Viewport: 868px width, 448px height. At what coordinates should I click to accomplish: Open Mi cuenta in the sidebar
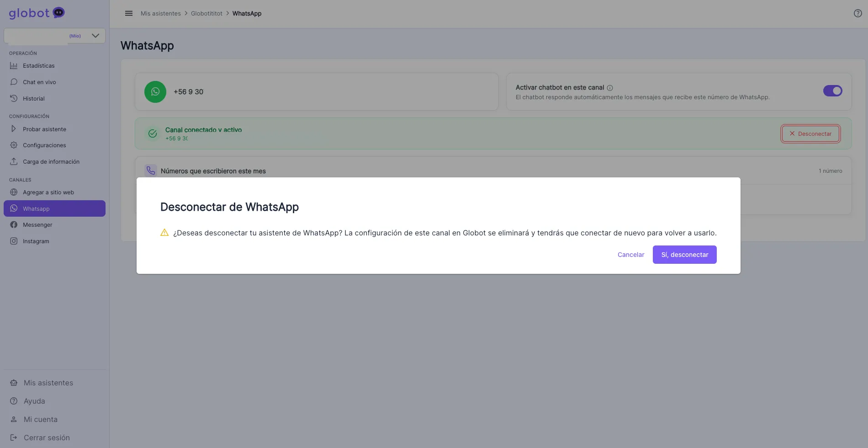(54, 419)
